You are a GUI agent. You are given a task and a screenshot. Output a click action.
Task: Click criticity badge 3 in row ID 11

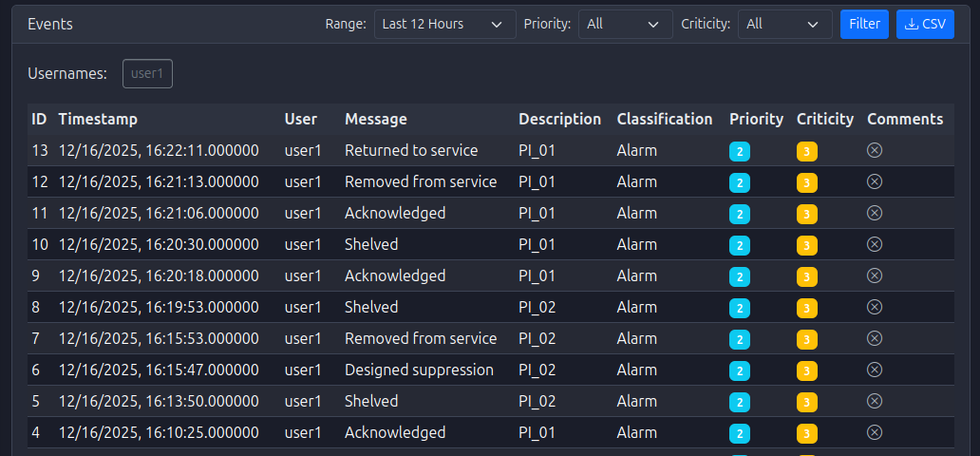coord(806,215)
